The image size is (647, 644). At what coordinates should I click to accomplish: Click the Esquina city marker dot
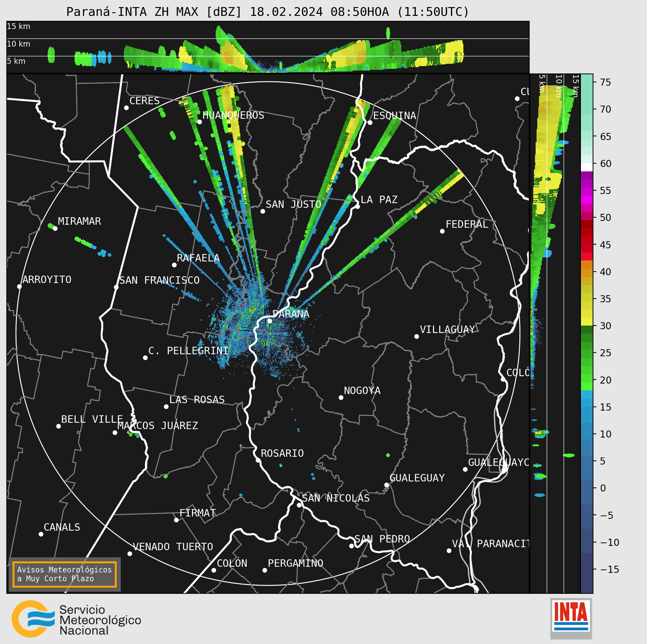[370, 122]
